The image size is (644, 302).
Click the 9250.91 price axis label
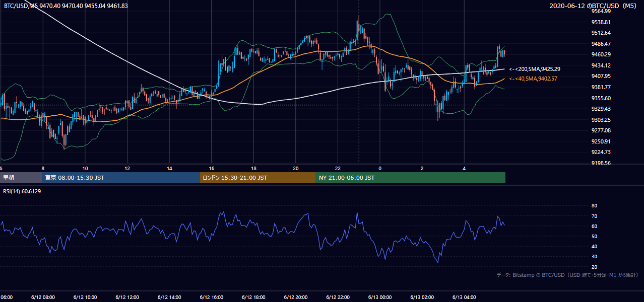pos(601,141)
